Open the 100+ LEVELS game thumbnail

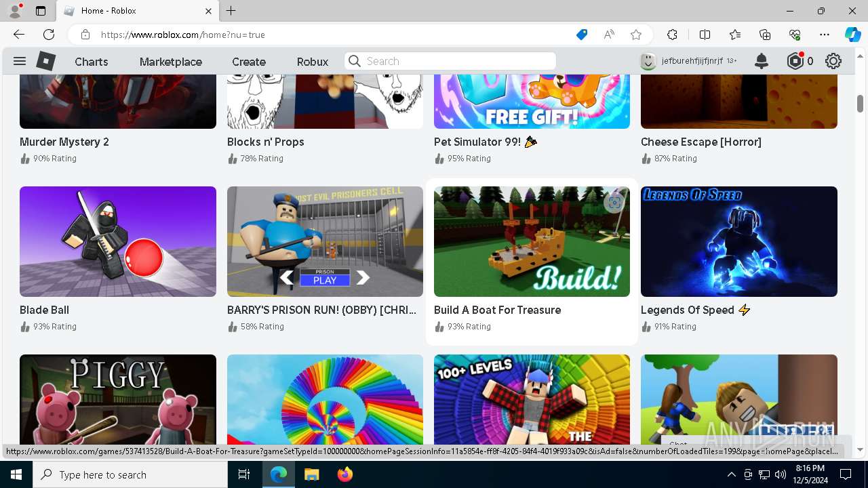[x=532, y=399]
